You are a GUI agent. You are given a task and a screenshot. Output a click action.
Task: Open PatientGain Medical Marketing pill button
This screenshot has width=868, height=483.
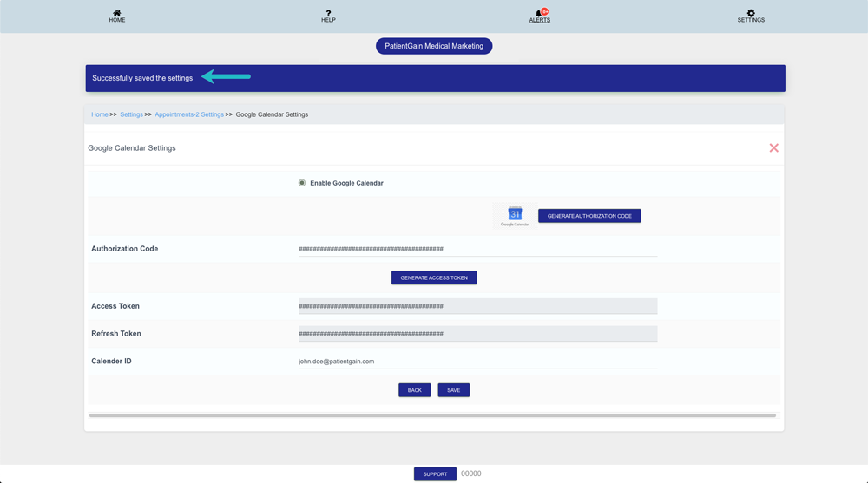tap(434, 46)
